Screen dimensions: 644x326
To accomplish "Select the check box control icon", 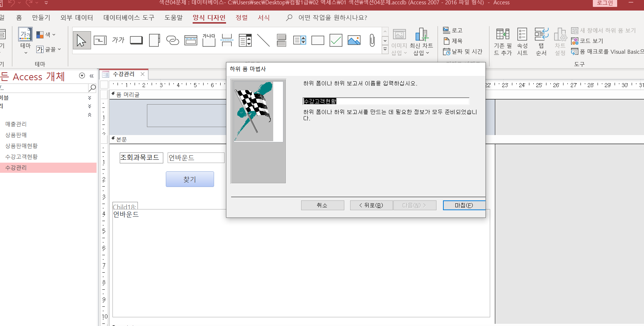I will tap(336, 40).
